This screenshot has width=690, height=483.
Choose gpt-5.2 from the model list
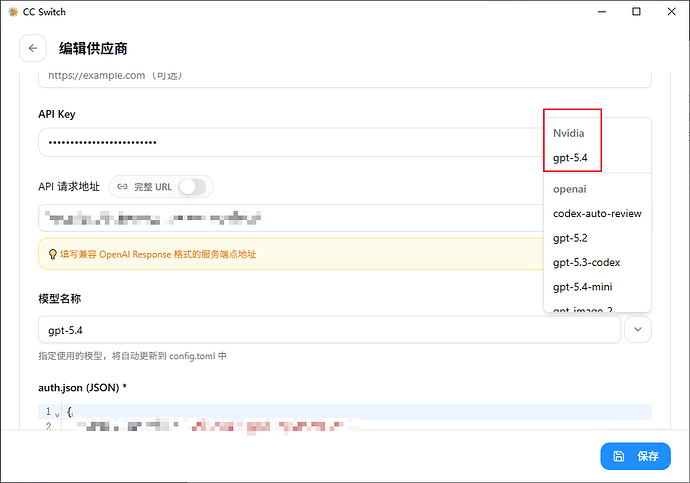[597, 238]
